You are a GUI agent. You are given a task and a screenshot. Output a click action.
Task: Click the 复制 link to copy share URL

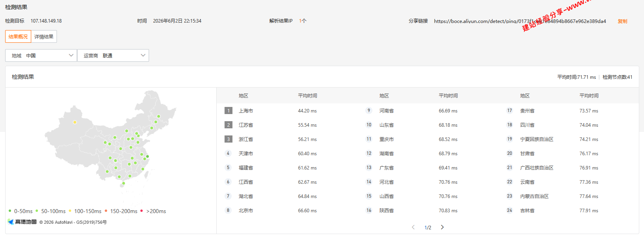click(x=622, y=21)
